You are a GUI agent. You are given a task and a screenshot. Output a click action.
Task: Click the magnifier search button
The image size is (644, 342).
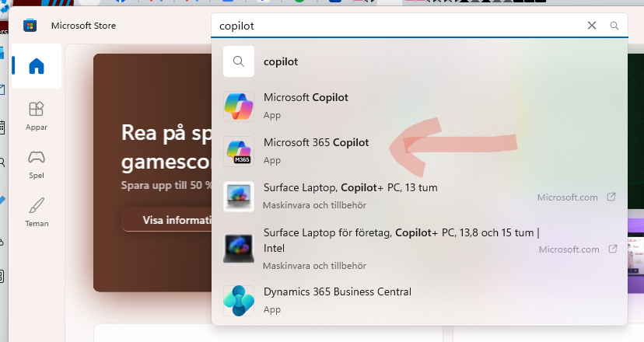click(x=614, y=26)
